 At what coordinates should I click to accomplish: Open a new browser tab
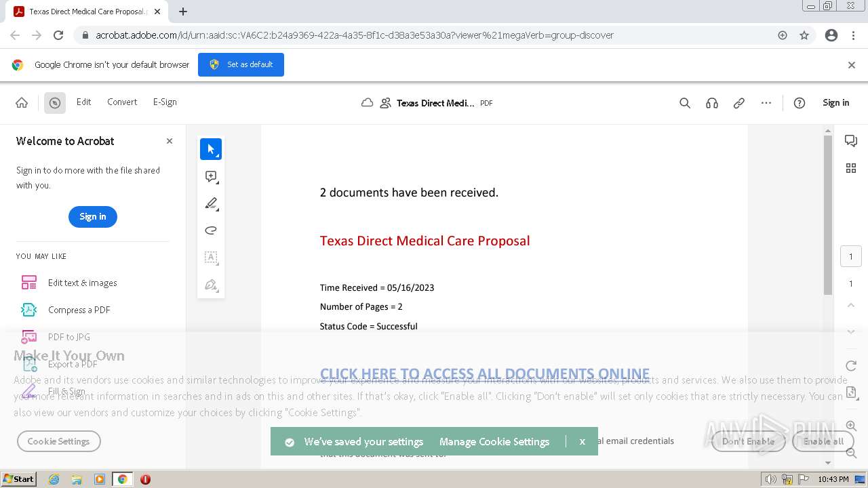(183, 12)
